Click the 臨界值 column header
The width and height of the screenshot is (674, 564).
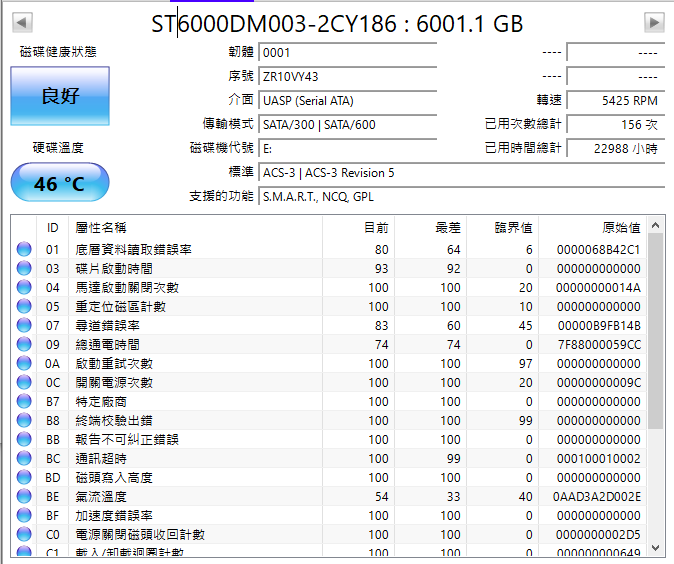click(x=502, y=227)
